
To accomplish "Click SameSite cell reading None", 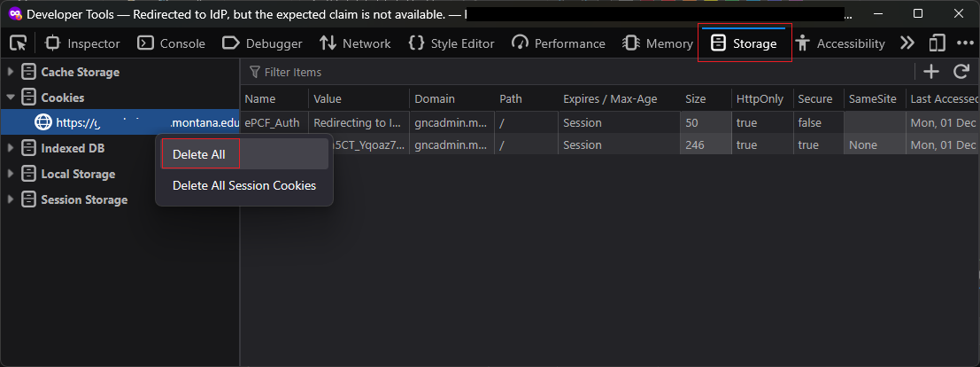I will [875, 144].
